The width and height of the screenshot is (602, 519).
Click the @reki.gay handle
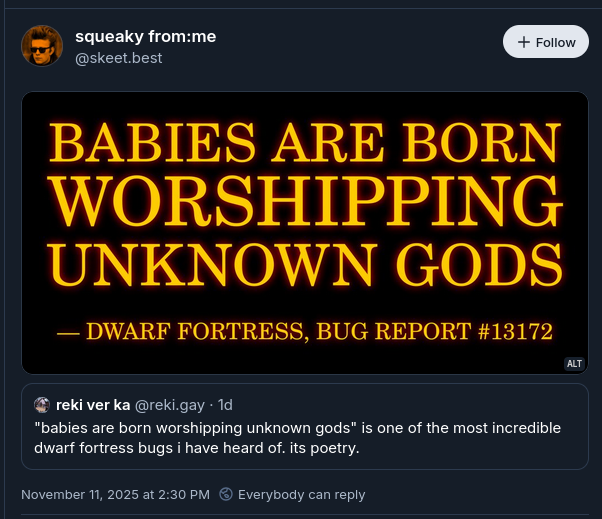(170, 405)
